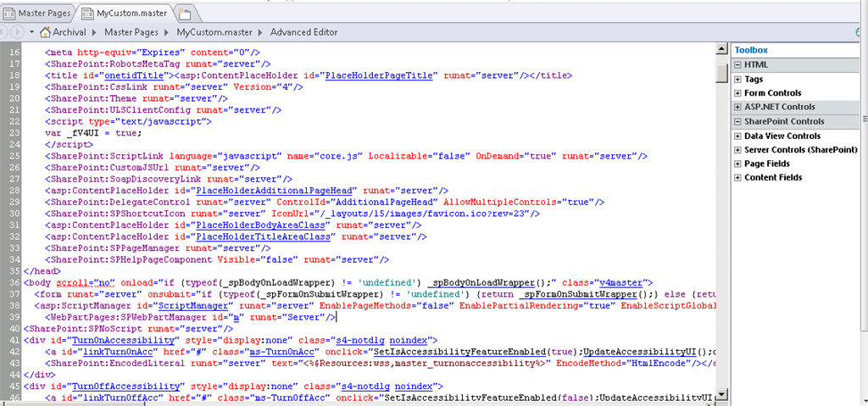
Task: Select the Page Fields label
Action: [767, 164]
